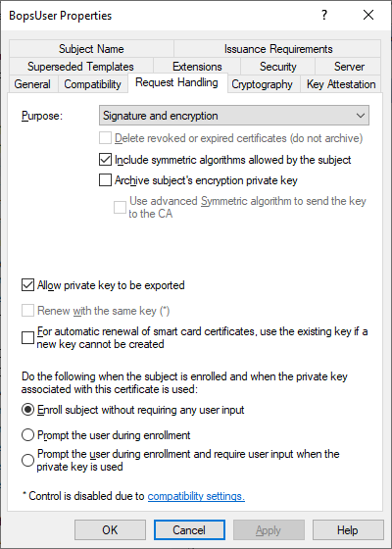Open the Security tab

tap(278, 67)
